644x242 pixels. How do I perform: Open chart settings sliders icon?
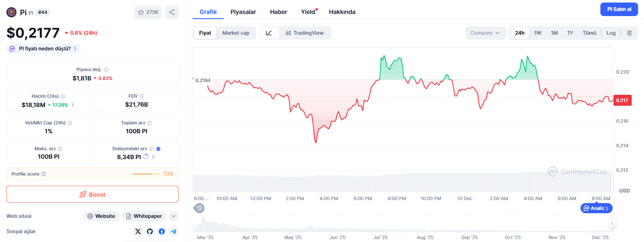[630, 33]
